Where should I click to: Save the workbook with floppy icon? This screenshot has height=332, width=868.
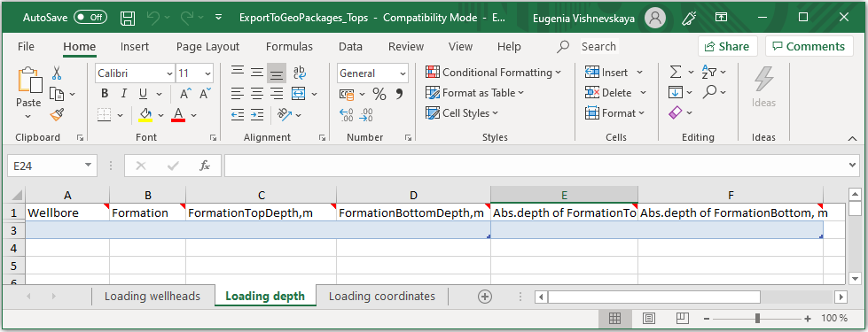pyautogui.click(x=128, y=18)
